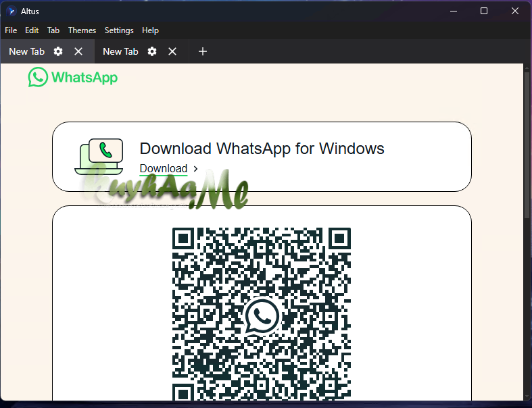The image size is (532, 408).
Task: Switch to the second New Tab
Action: pos(120,51)
